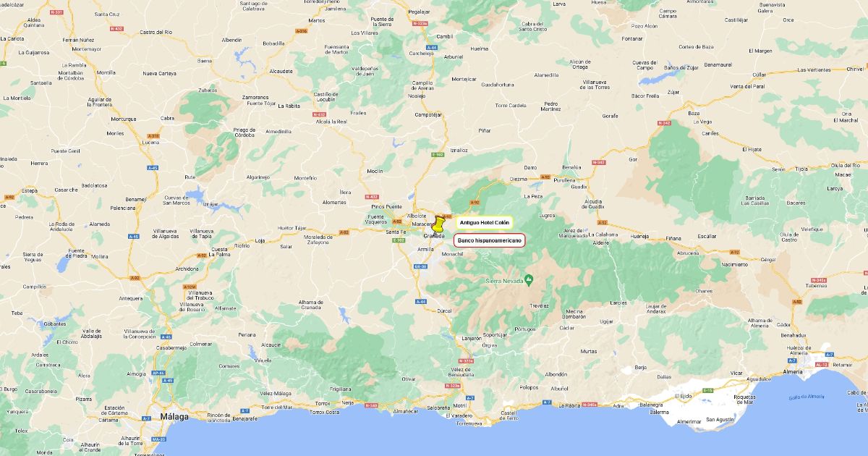The height and width of the screenshot is (456, 868).
Task: Click the Dúrcal town label
Action: click(445, 311)
